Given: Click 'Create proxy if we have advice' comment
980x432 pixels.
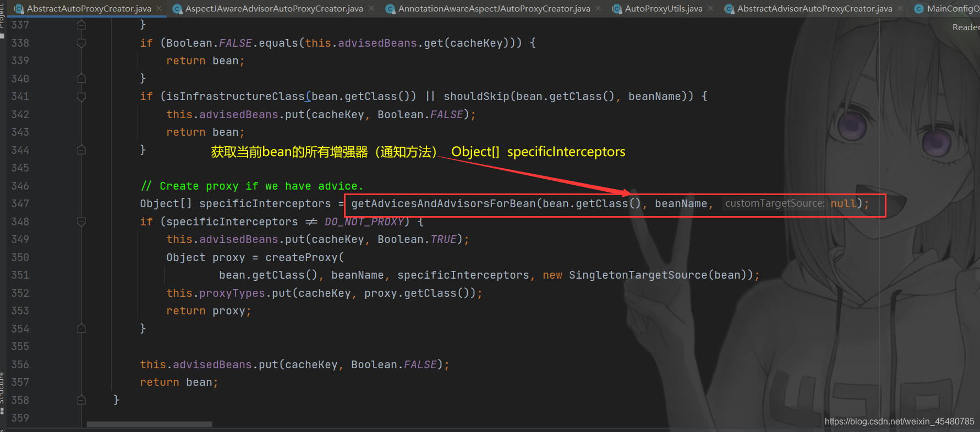Looking at the screenshot, I should pos(252,186).
